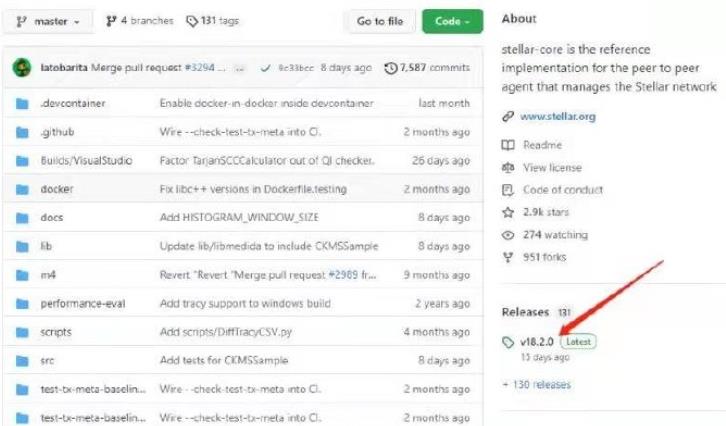726x426 pixels.
Task: Click the commit status check mark icon
Action: 265,68
